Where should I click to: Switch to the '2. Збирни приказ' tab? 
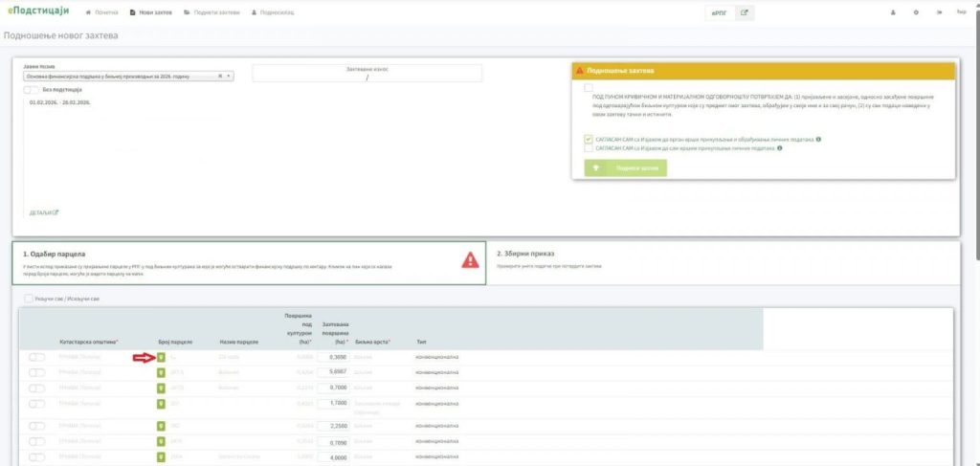pos(526,254)
